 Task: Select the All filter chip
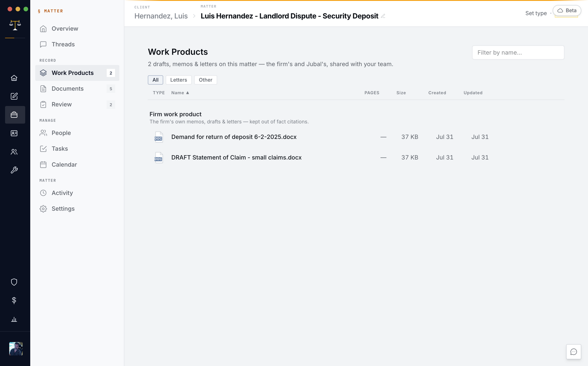pyautogui.click(x=156, y=80)
